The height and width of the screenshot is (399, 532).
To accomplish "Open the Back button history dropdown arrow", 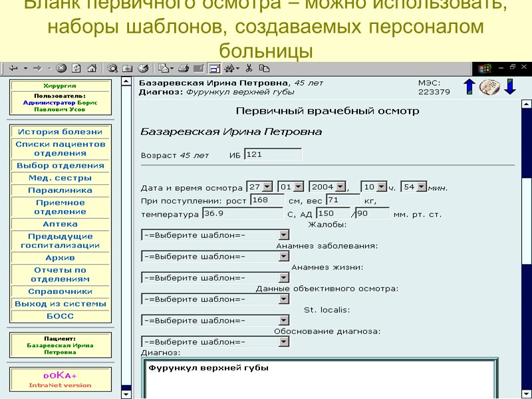I will 25,68.
